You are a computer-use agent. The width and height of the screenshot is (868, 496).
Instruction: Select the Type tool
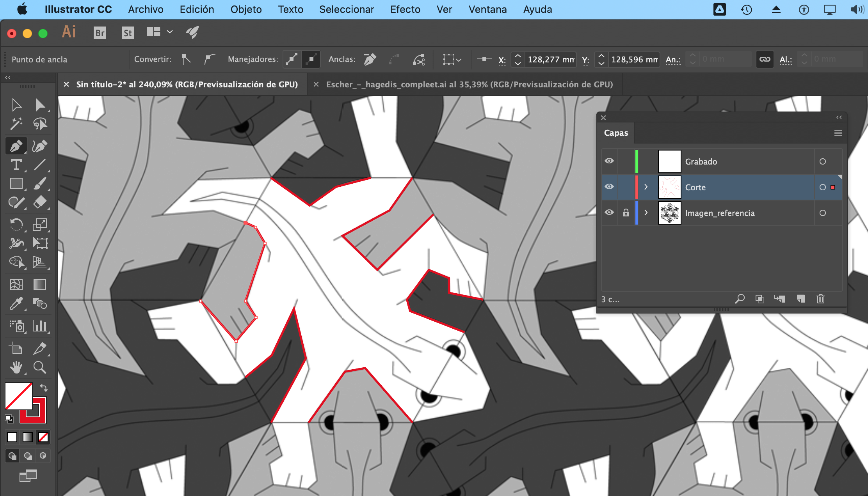(16, 165)
